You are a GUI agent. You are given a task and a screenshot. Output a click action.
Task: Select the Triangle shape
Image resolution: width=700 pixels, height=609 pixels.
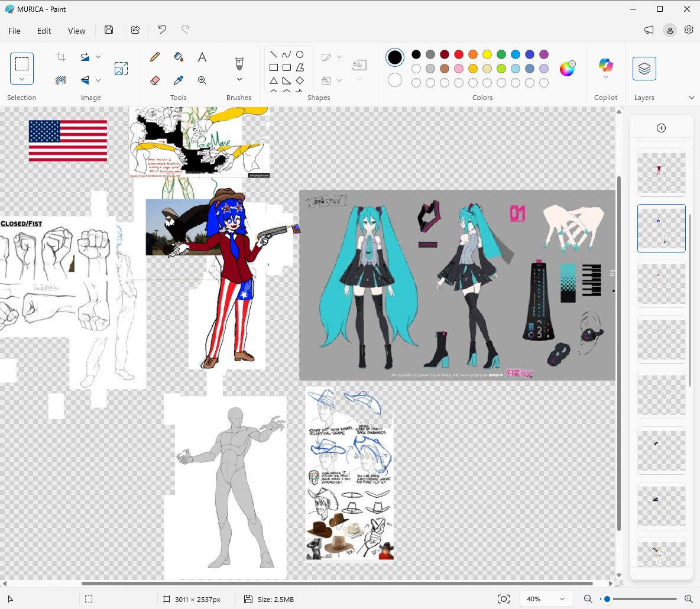274,81
